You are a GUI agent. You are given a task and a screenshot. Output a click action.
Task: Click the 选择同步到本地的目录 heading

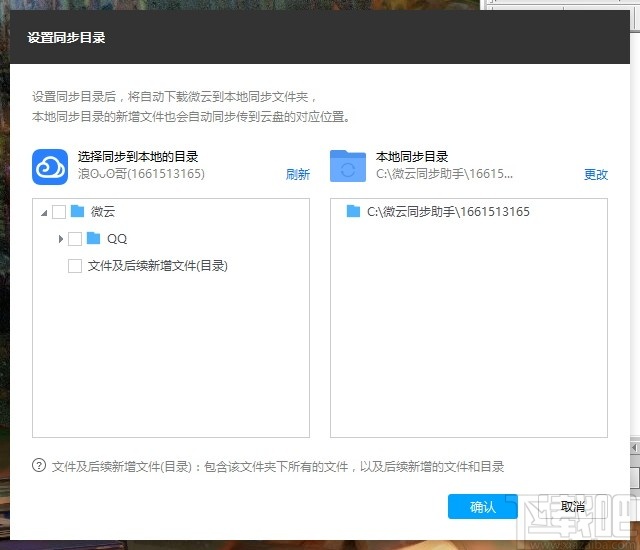point(138,156)
